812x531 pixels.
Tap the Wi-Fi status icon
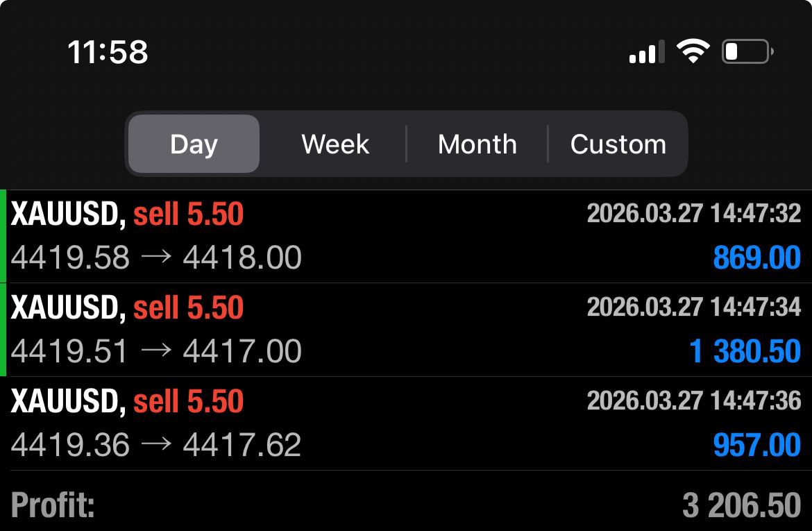click(x=693, y=51)
